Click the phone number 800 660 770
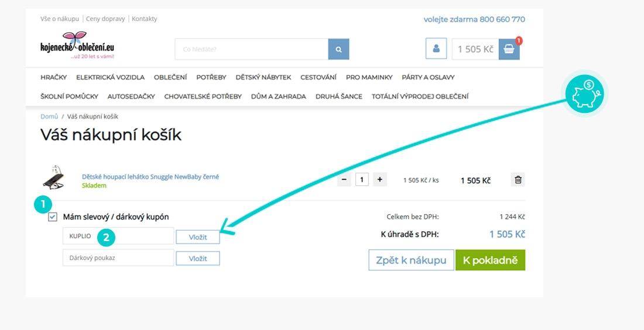The width and height of the screenshot is (644, 330). click(502, 19)
